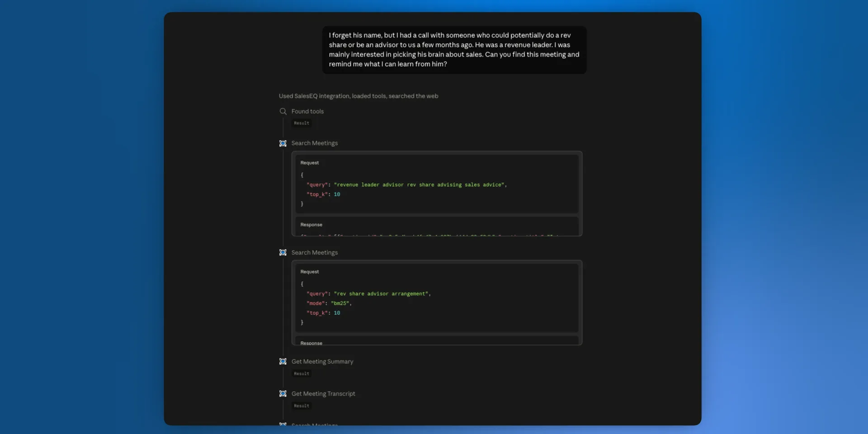Click the SalesEQ icon beside Get Meeting Transcript
The height and width of the screenshot is (434, 868).
(x=283, y=394)
